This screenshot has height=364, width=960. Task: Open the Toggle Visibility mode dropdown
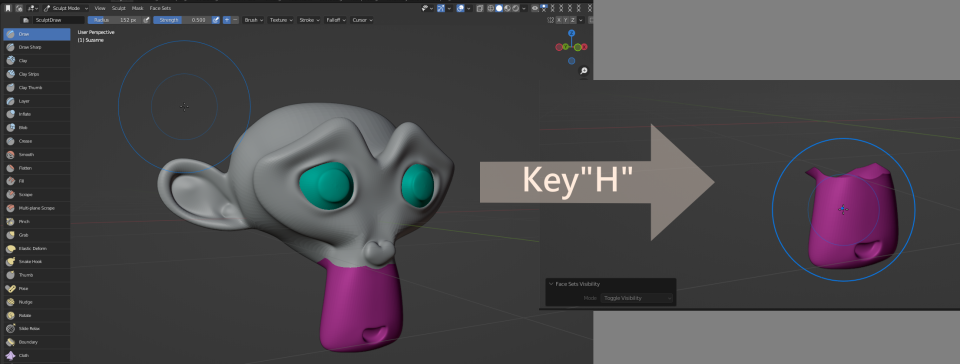point(636,298)
